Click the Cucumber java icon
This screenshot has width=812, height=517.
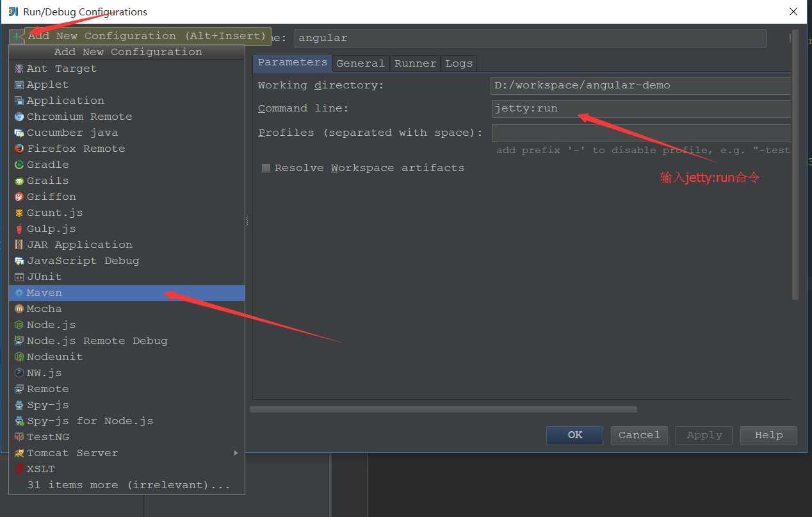click(19, 133)
